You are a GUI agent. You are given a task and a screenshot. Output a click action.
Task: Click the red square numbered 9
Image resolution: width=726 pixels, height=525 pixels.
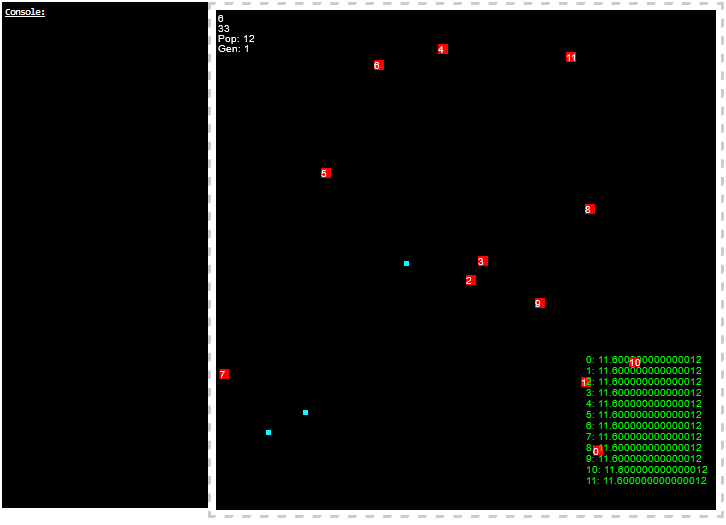(x=539, y=303)
